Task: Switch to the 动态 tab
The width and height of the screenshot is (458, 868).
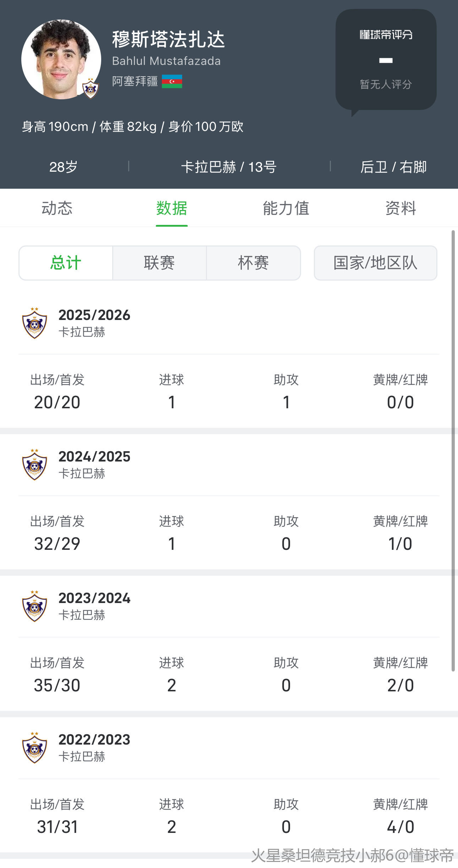Action: coord(57,208)
